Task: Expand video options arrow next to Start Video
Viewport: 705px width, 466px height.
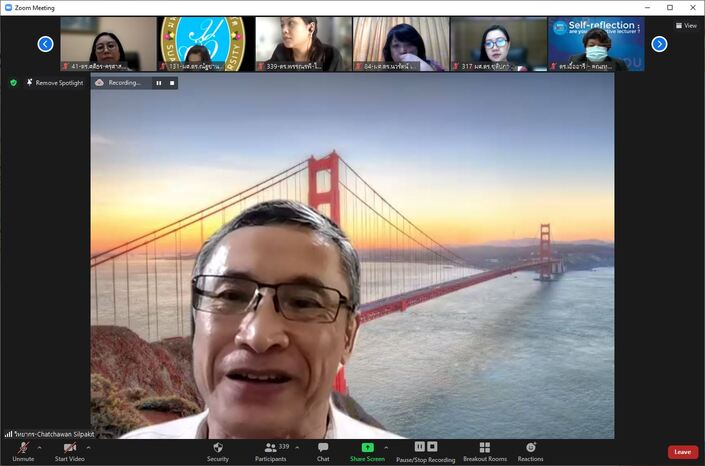Action: click(x=88, y=447)
